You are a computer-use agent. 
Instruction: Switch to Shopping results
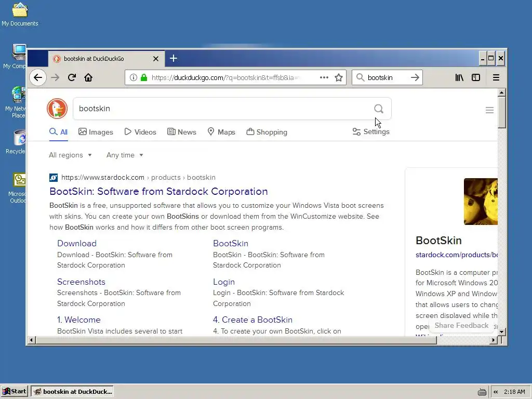click(x=267, y=132)
